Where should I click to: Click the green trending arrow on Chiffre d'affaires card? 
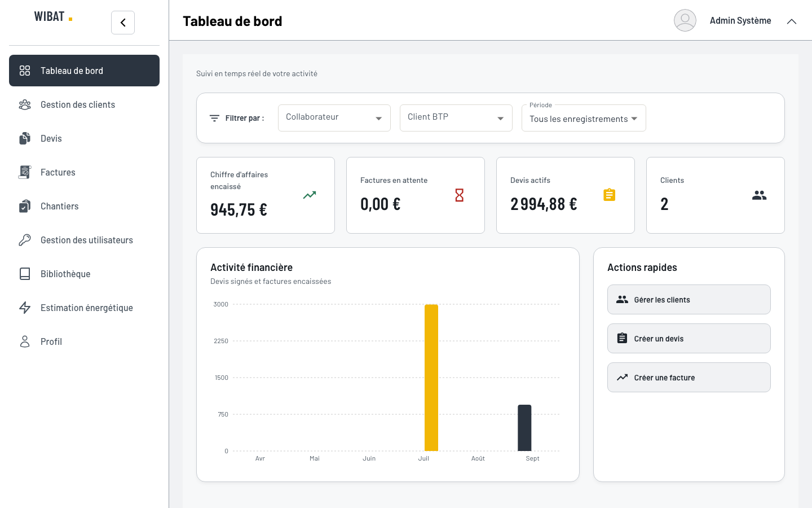(310, 195)
